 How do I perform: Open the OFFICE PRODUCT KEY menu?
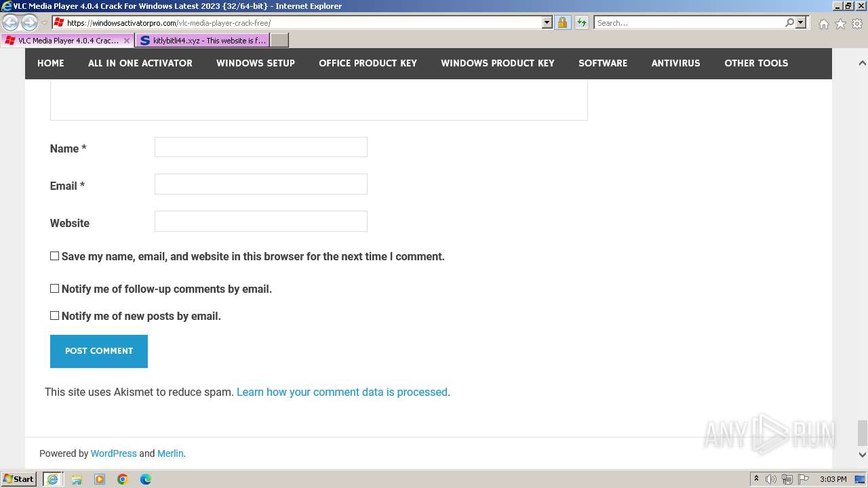point(368,63)
